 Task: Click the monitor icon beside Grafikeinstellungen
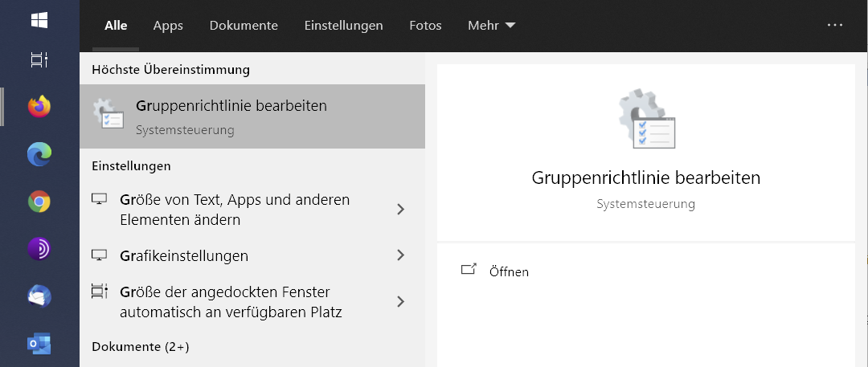[x=99, y=255]
